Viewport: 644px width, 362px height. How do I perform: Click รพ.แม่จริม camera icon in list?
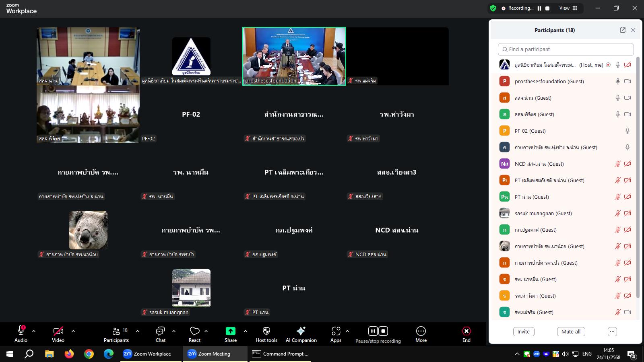[627, 312]
